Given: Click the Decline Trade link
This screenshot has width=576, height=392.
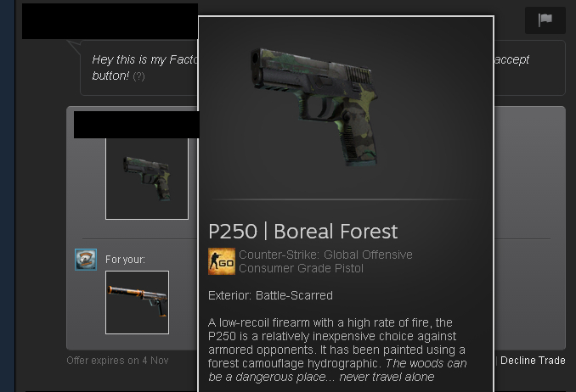Looking at the screenshot, I should coord(533,361).
